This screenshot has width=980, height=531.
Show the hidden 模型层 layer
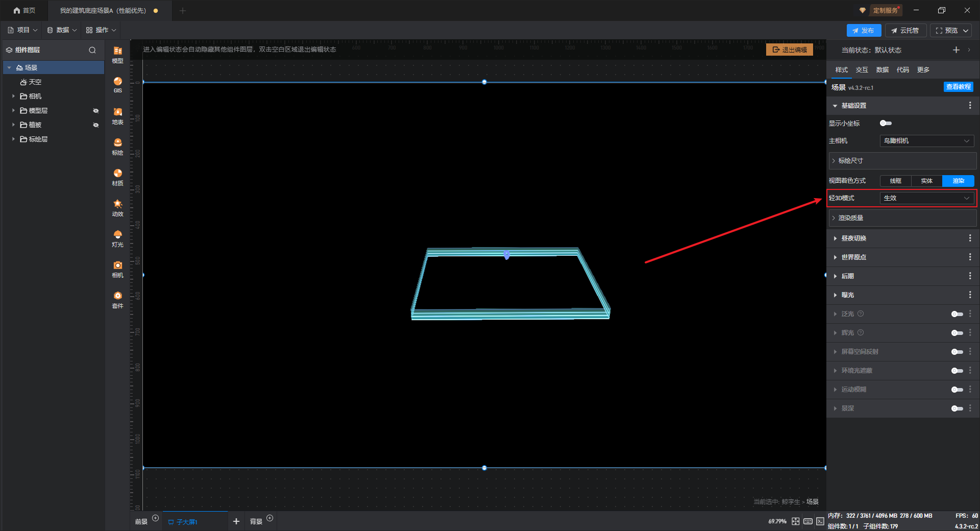click(x=96, y=111)
